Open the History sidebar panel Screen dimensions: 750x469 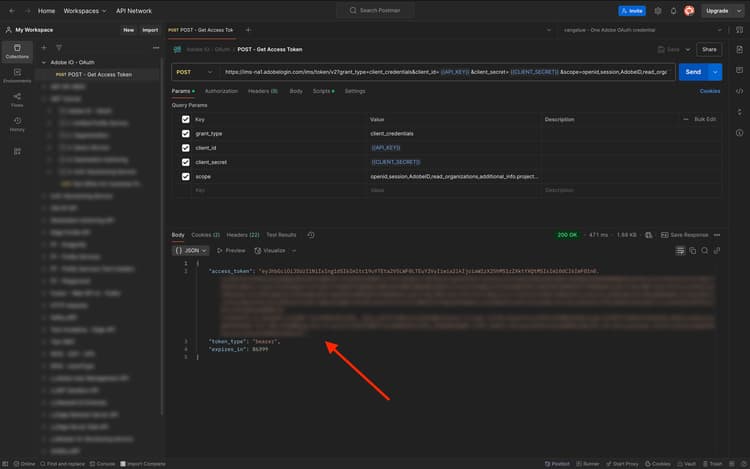click(17, 124)
